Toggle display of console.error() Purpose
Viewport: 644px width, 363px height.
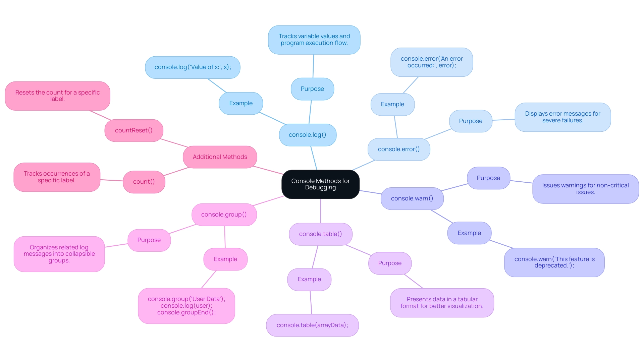tap(470, 120)
